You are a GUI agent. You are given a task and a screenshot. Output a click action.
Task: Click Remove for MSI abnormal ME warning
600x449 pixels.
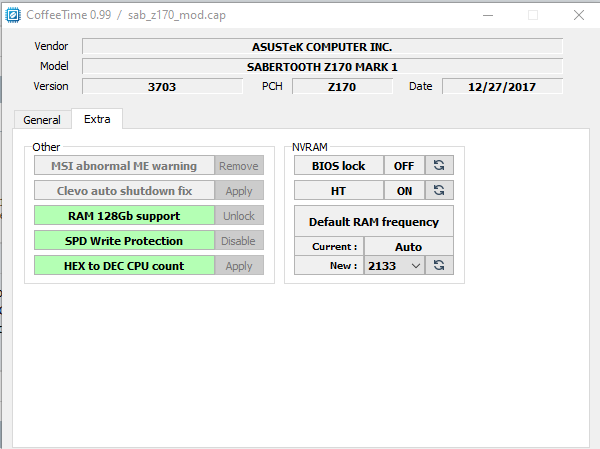click(x=239, y=165)
